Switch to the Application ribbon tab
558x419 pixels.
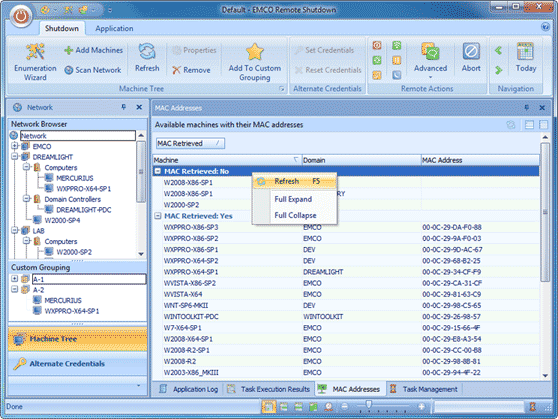pos(114,28)
